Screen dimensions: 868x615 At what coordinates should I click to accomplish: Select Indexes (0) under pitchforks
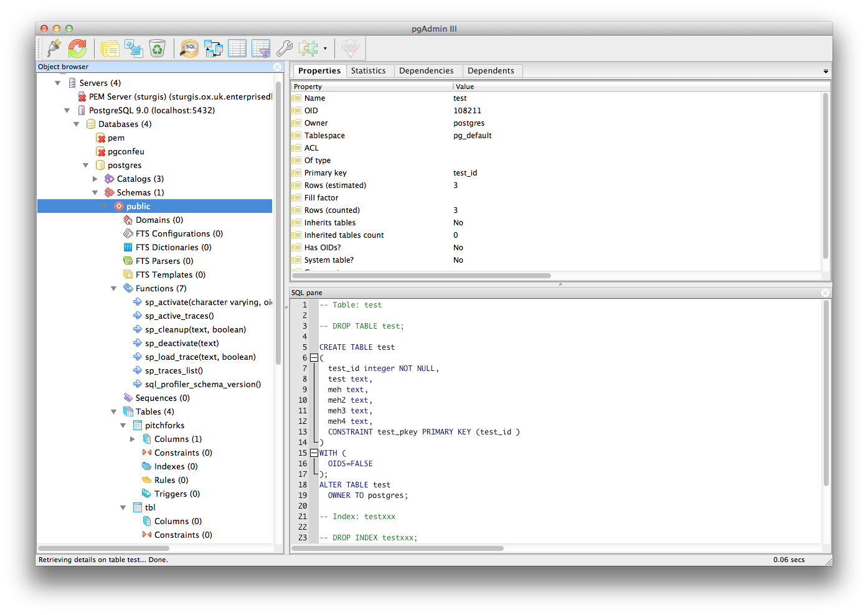click(x=176, y=466)
